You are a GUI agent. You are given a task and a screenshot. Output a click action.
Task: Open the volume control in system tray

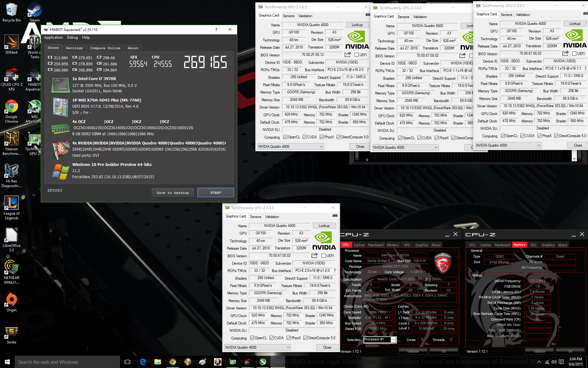click(554, 362)
